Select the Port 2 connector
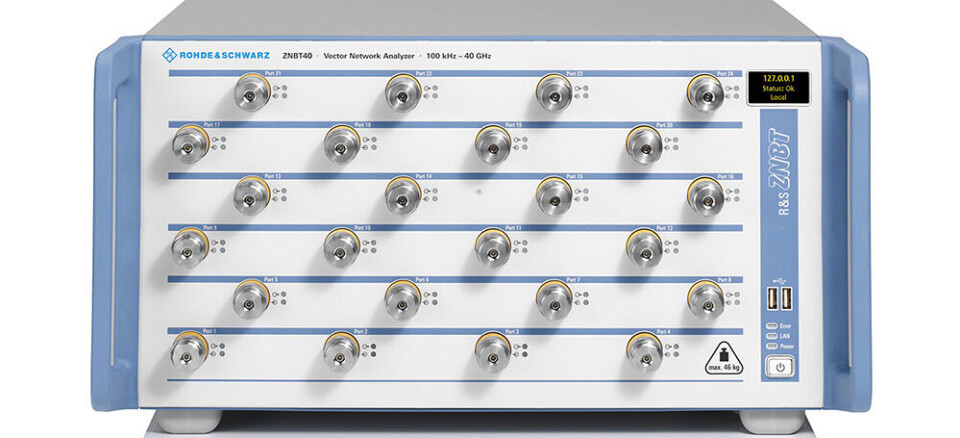Image resolution: width=960 pixels, height=438 pixels. point(341,352)
